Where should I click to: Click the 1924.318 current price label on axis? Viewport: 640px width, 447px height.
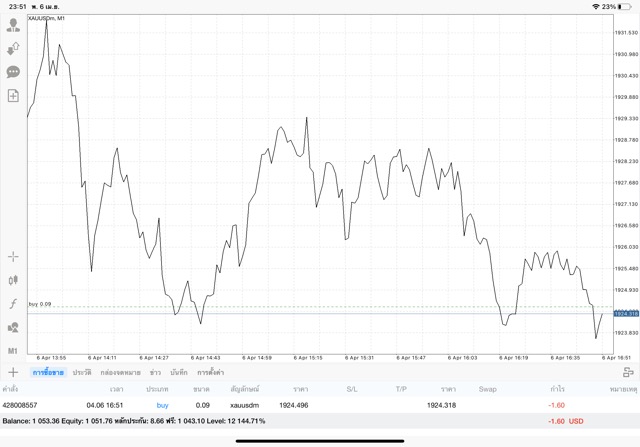coord(625,313)
